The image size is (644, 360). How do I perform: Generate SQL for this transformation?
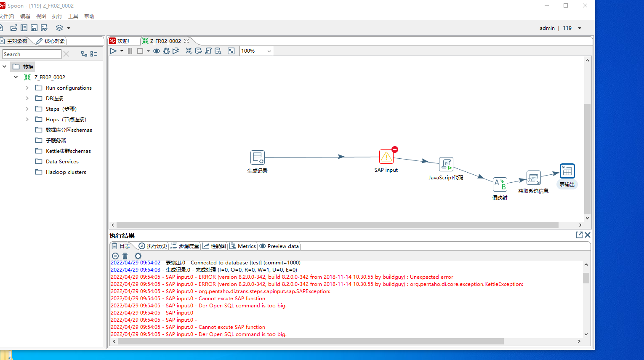coord(208,51)
